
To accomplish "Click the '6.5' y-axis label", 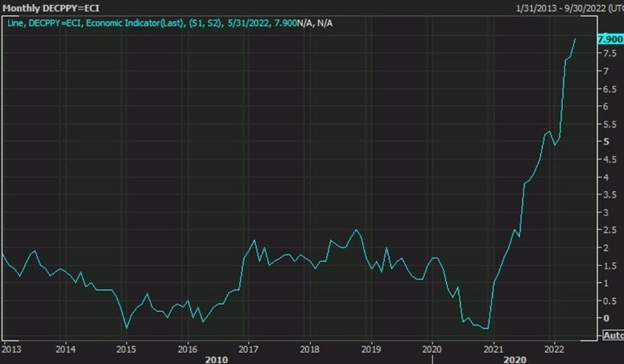I will click(x=610, y=89).
